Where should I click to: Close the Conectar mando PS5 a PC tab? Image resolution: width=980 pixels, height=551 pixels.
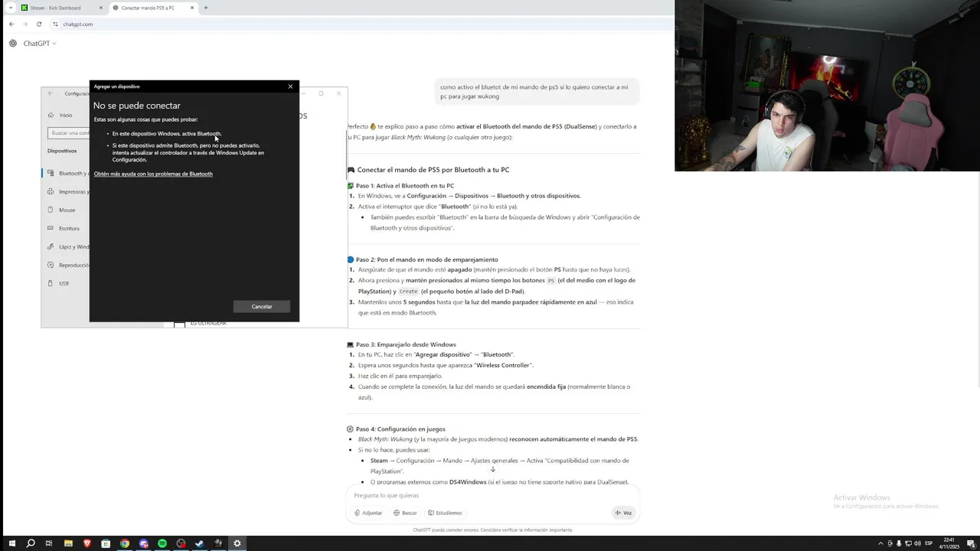click(x=191, y=8)
